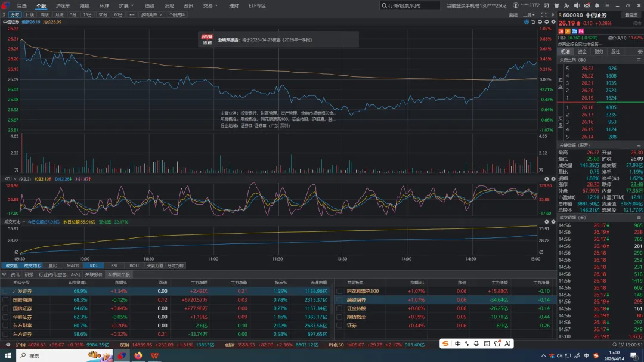Click the 个股资料 button
This screenshot has width=644, height=362.
tap(177, 15)
